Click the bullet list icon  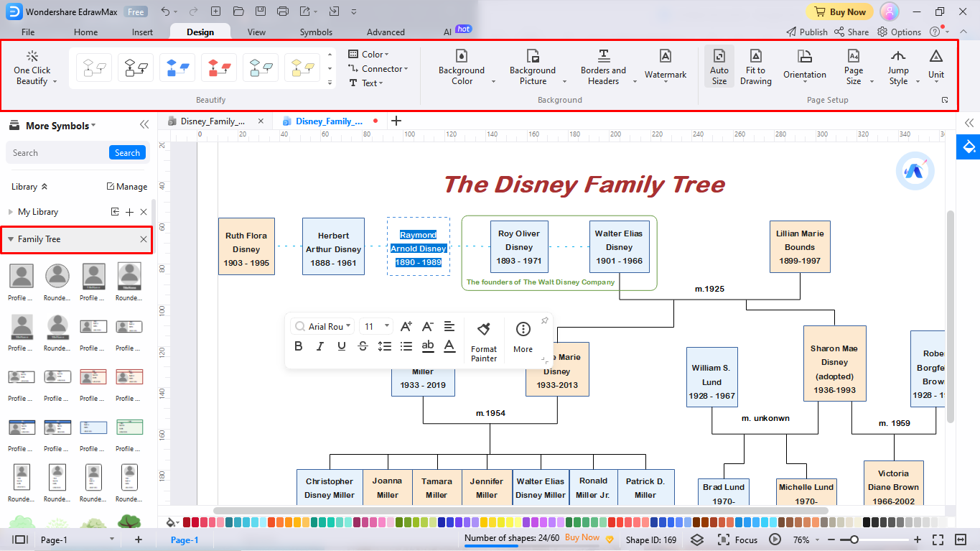tap(406, 346)
